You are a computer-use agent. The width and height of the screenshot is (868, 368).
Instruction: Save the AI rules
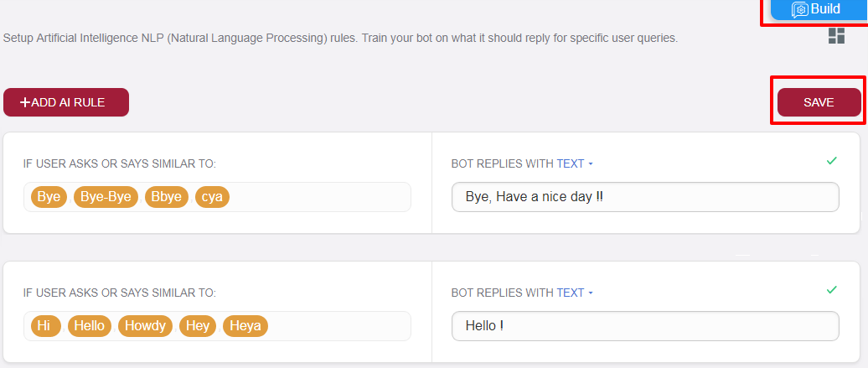tap(819, 102)
